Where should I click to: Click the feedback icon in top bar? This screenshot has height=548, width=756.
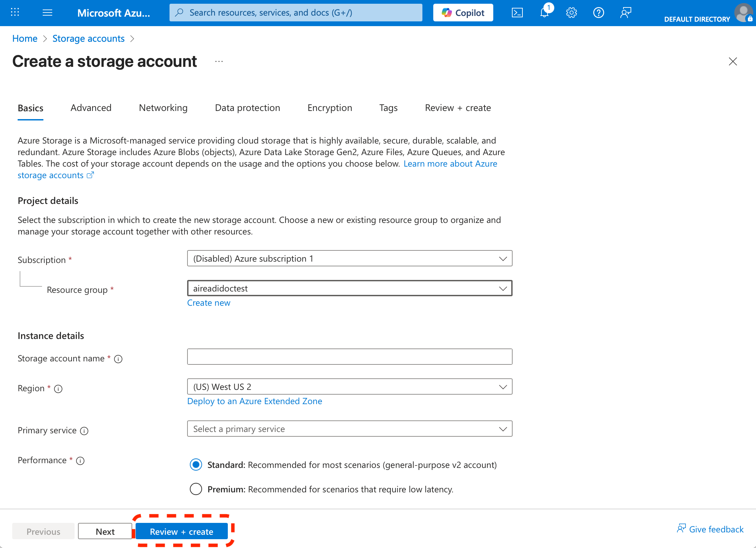[625, 13]
